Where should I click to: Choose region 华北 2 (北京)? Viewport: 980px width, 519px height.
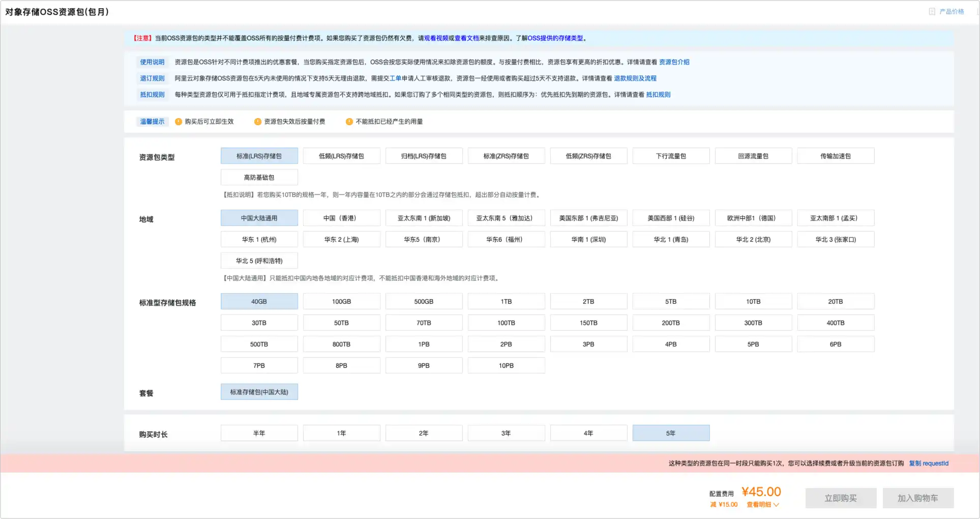[x=754, y=240]
